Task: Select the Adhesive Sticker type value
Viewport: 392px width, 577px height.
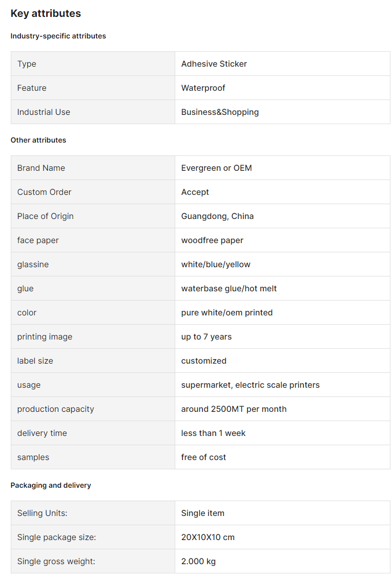Action: (214, 64)
